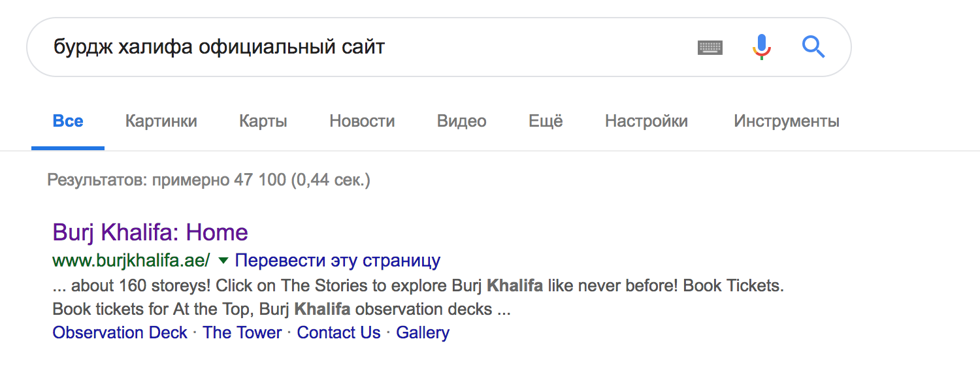
Task: Open the on-screen keyboard icon
Action: tap(710, 48)
